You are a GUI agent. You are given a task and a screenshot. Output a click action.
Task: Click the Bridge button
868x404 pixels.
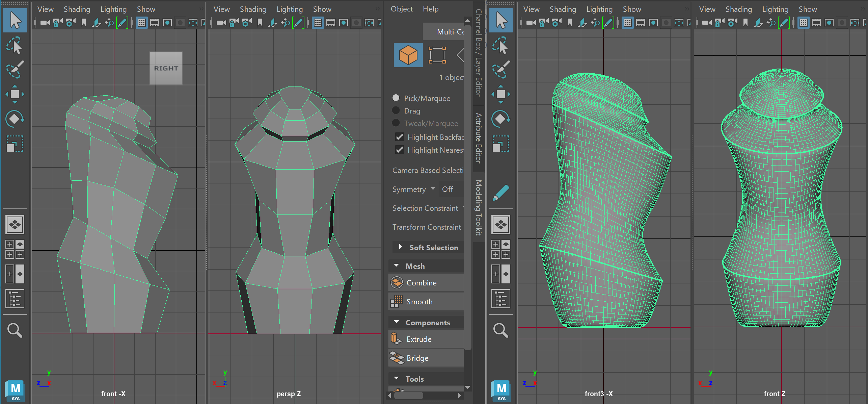click(417, 358)
